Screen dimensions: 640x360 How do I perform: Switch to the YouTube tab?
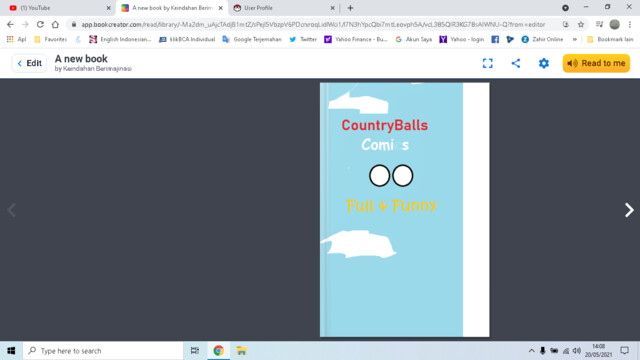pos(57,8)
